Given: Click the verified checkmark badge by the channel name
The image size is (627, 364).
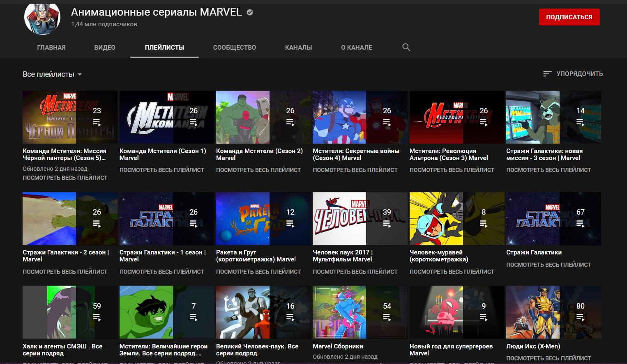Looking at the screenshot, I should pyautogui.click(x=250, y=12).
